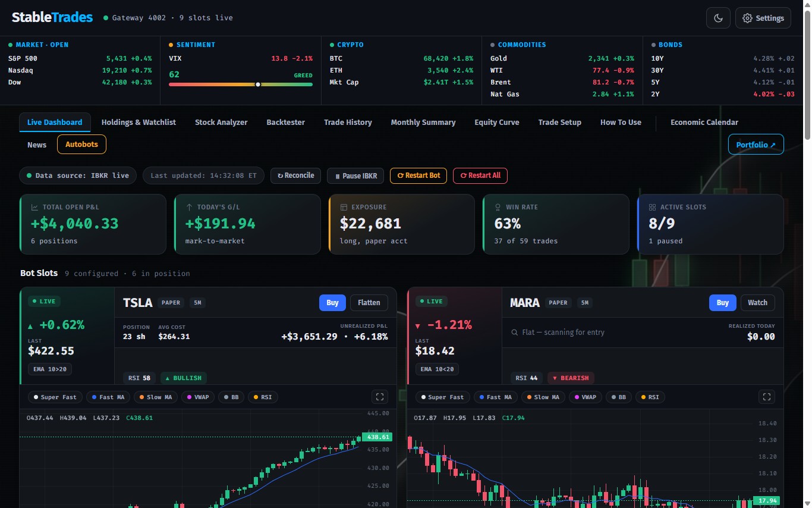Open the Trade History tab
The width and height of the screenshot is (812, 508).
tap(348, 122)
